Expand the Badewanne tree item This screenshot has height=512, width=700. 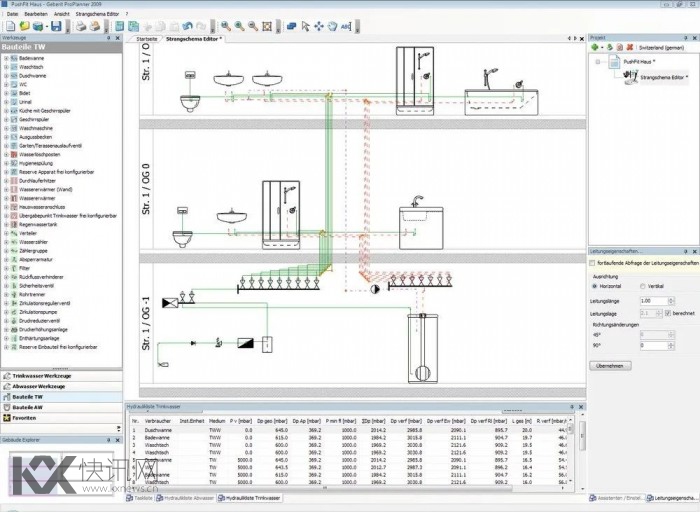click(x=6, y=59)
